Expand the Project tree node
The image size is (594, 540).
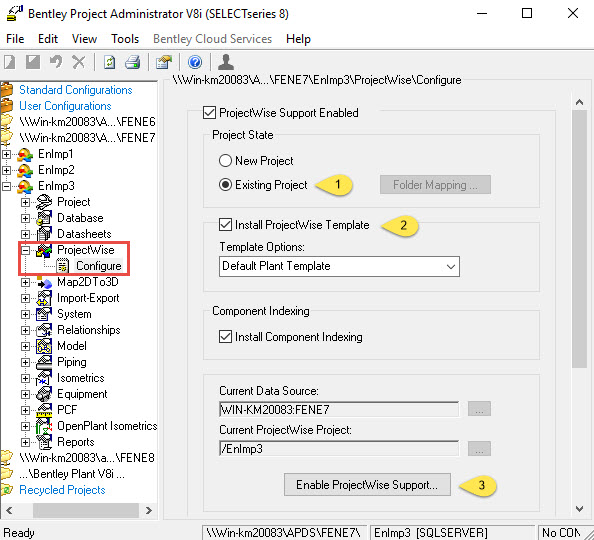25,202
